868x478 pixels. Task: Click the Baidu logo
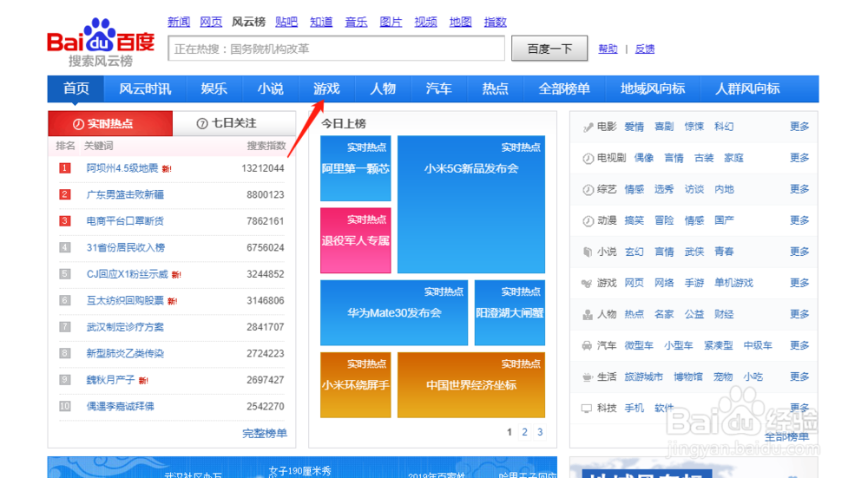[x=101, y=43]
